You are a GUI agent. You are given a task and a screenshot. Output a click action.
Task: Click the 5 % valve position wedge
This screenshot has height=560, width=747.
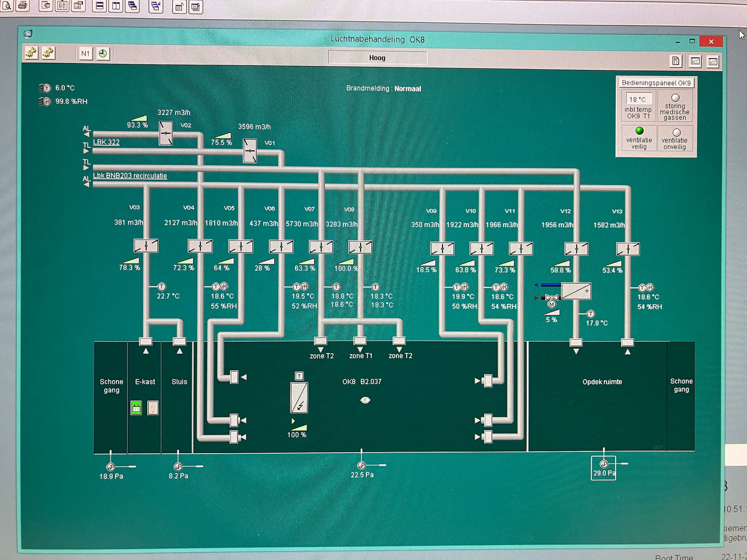click(551, 313)
